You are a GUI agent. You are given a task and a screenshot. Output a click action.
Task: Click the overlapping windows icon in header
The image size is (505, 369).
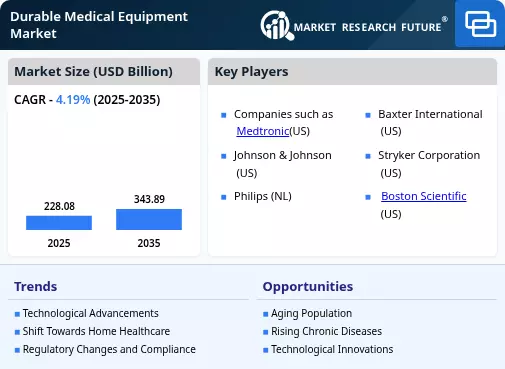click(480, 24)
